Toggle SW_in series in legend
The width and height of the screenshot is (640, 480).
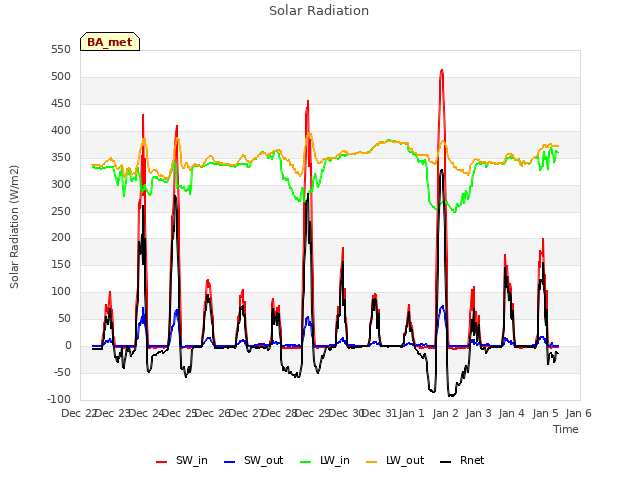pyautogui.click(x=182, y=460)
